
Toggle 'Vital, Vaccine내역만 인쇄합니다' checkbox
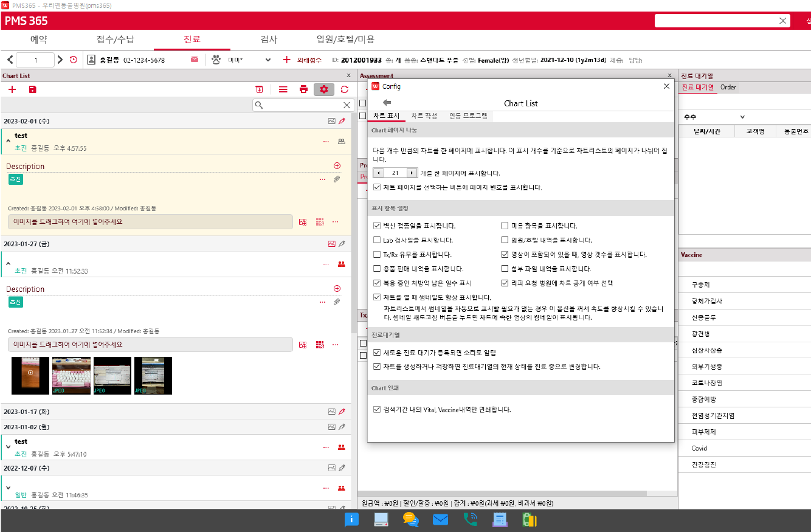(378, 410)
